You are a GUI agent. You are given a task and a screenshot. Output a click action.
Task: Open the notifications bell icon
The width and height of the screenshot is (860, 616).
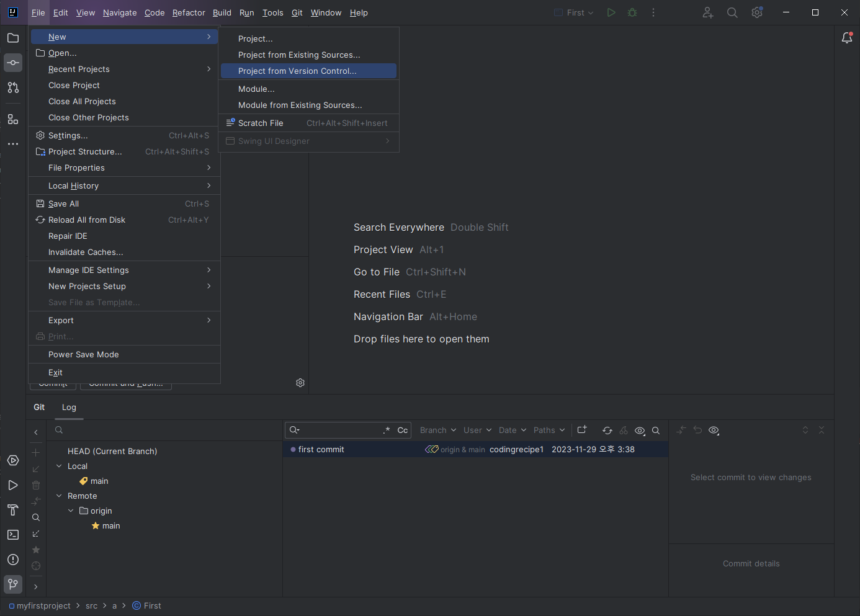[847, 38]
